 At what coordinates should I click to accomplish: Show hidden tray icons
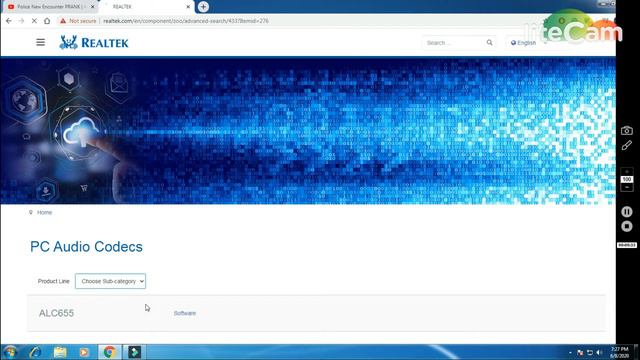pos(570,352)
